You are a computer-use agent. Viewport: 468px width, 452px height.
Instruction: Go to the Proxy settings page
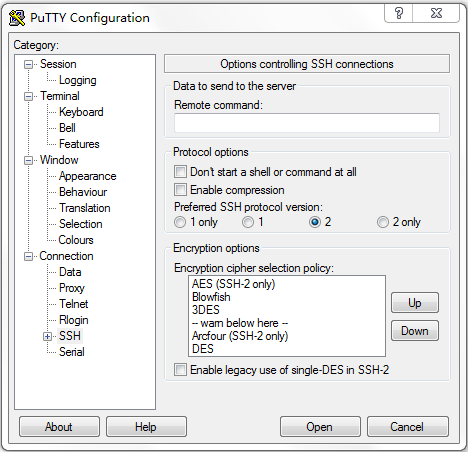[x=72, y=288]
